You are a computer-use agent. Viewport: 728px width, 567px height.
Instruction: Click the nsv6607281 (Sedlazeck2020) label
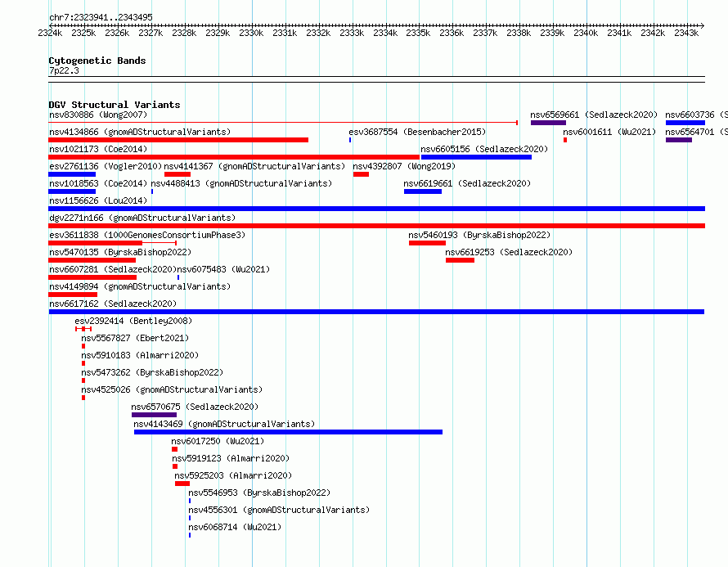(113, 269)
